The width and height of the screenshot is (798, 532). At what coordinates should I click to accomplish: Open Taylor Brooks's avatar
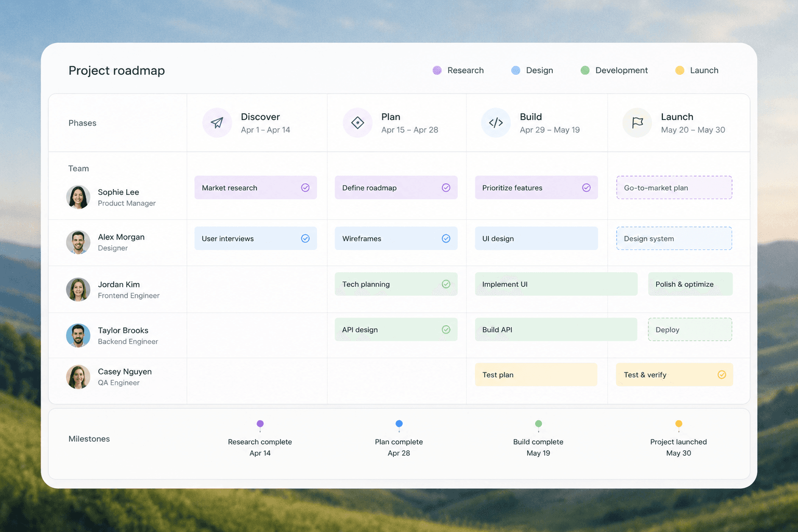tap(78, 336)
